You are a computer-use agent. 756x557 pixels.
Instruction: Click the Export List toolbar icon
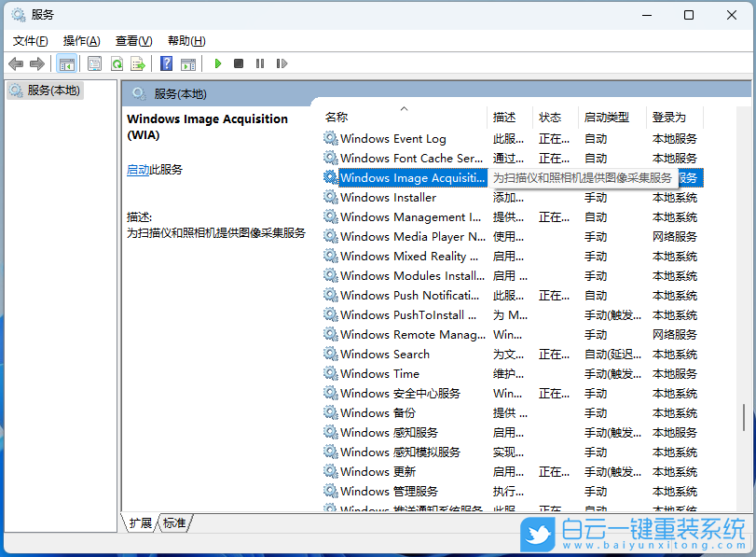pyautogui.click(x=138, y=63)
